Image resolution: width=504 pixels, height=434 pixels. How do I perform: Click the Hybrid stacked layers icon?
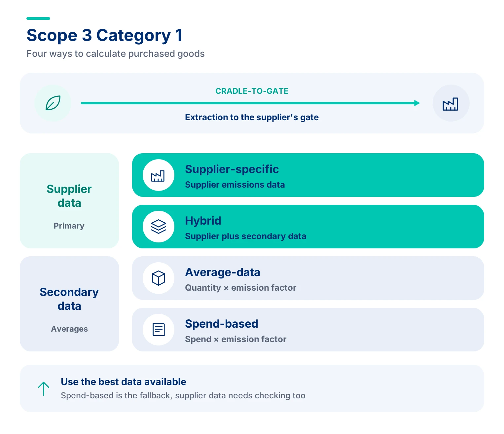(159, 227)
